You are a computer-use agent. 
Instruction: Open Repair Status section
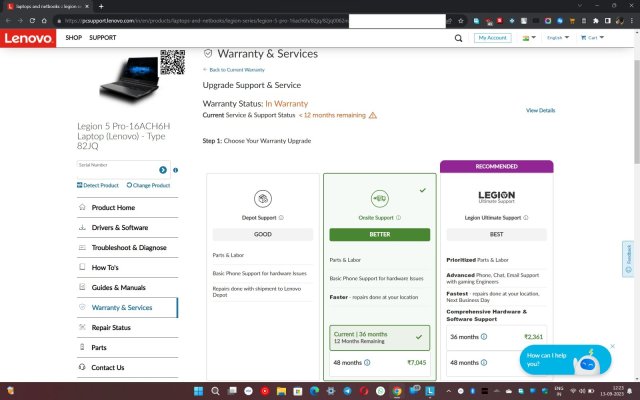coord(127,327)
